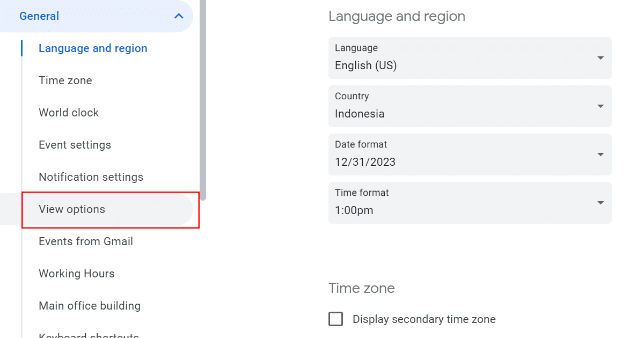This screenshot has width=644, height=338.
Task: Open Working Hours settings
Action: (x=77, y=274)
